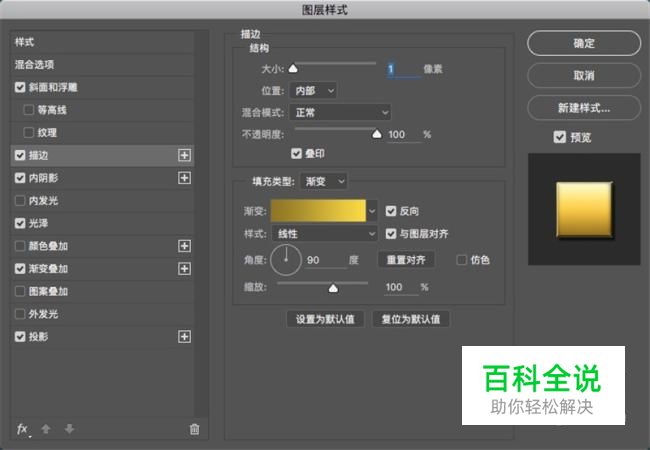This screenshot has height=450, width=650.
Task: Add another 内阴影 effect with plus icon
Action: (184, 178)
